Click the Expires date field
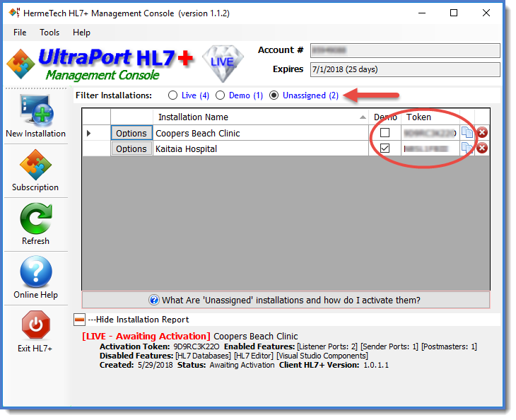This screenshot has width=516, height=420. coord(405,69)
